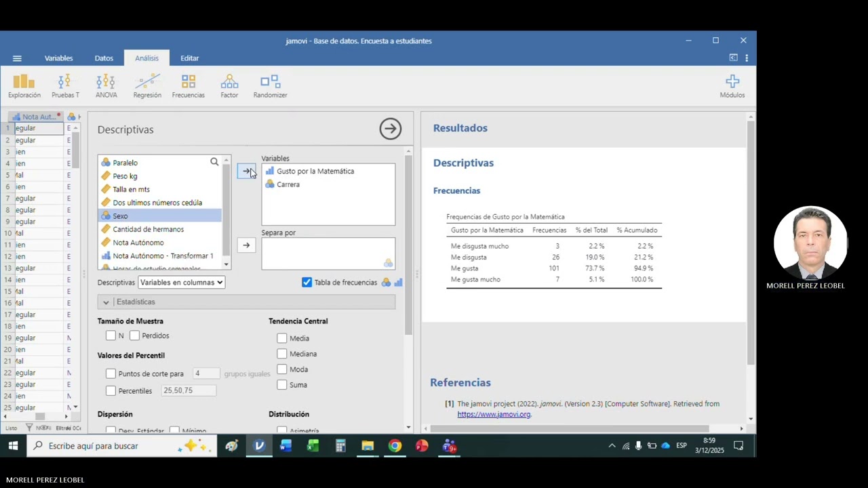This screenshot has width=868, height=488.
Task: Select Carrera in the Variables box
Action: coord(328,184)
